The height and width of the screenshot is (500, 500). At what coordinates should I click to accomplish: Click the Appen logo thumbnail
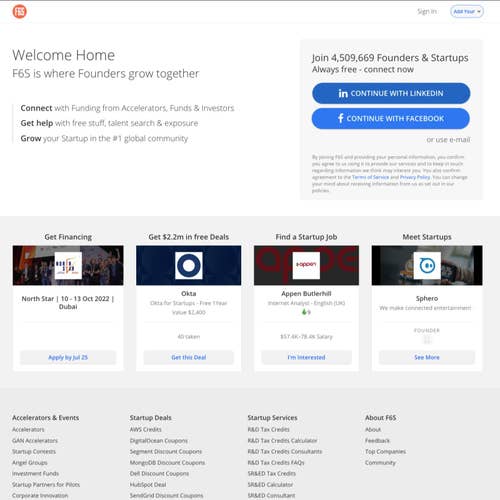[306, 265]
